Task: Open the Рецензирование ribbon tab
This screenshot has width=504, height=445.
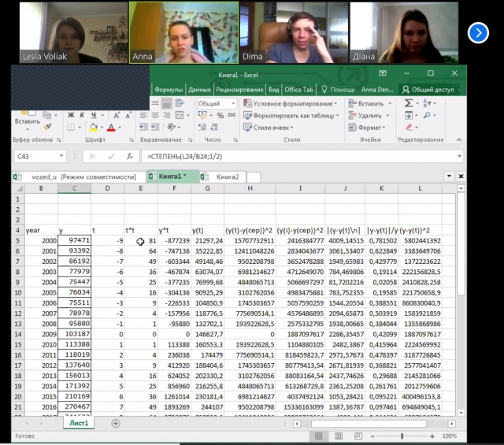Action: 239,90
